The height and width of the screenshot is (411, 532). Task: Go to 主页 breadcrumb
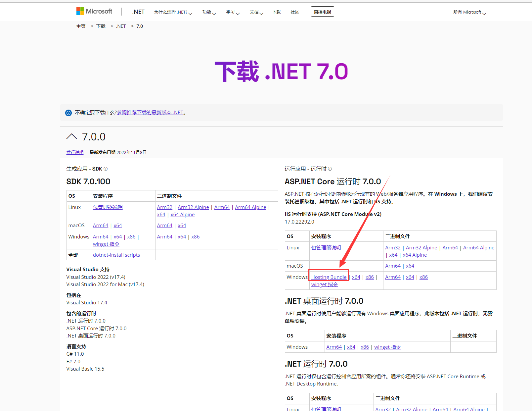point(81,26)
